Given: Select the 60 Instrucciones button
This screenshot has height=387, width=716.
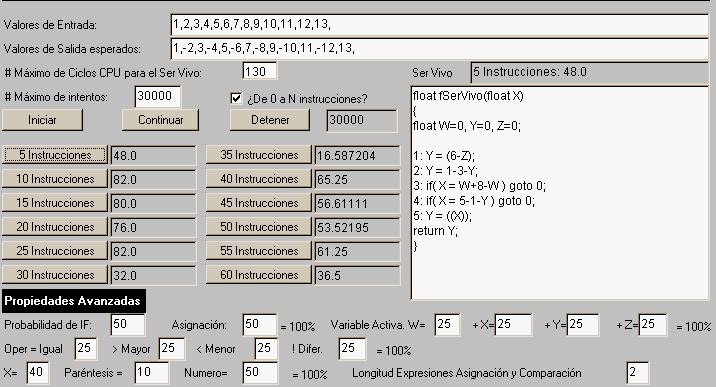Looking at the screenshot, I should (x=259, y=275).
